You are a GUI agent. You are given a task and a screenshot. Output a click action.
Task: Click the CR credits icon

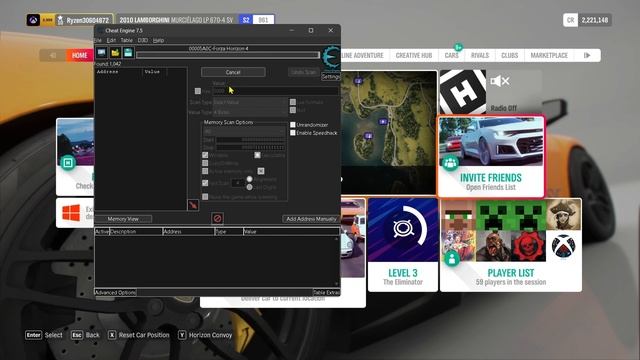pyautogui.click(x=570, y=20)
